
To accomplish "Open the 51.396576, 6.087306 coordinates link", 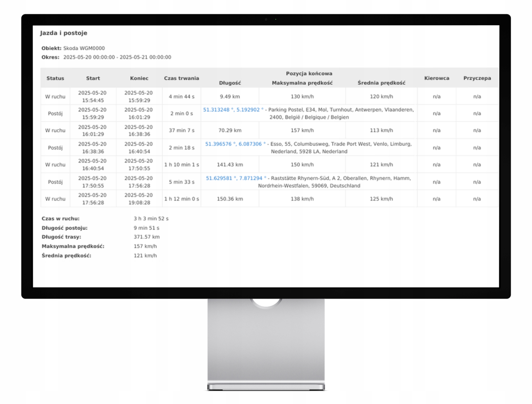I will click(235, 144).
